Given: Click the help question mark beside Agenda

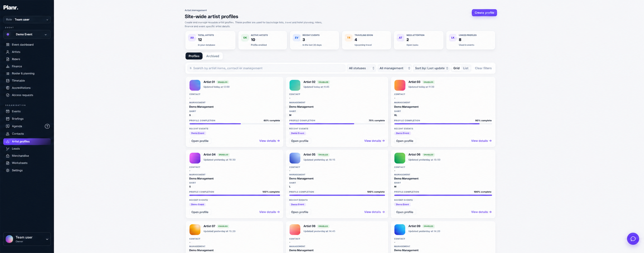Looking at the screenshot, I should [47, 126].
